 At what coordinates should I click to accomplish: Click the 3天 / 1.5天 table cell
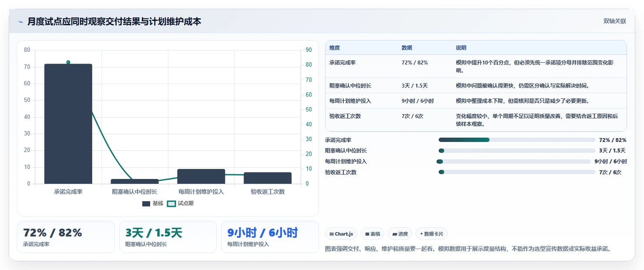pos(415,85)
